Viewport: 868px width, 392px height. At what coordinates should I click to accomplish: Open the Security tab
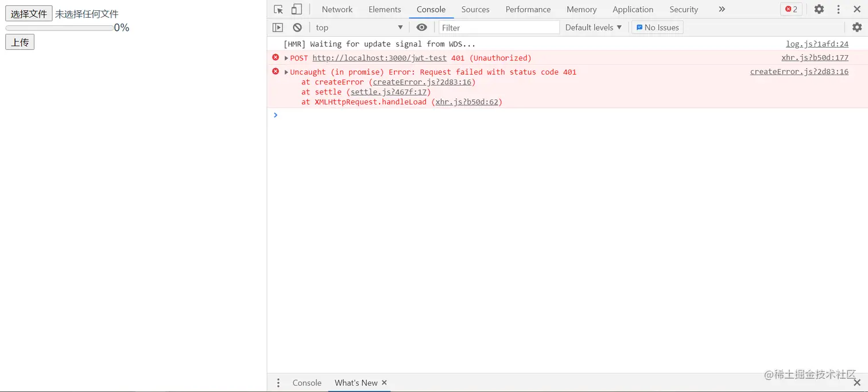[684, 9]
